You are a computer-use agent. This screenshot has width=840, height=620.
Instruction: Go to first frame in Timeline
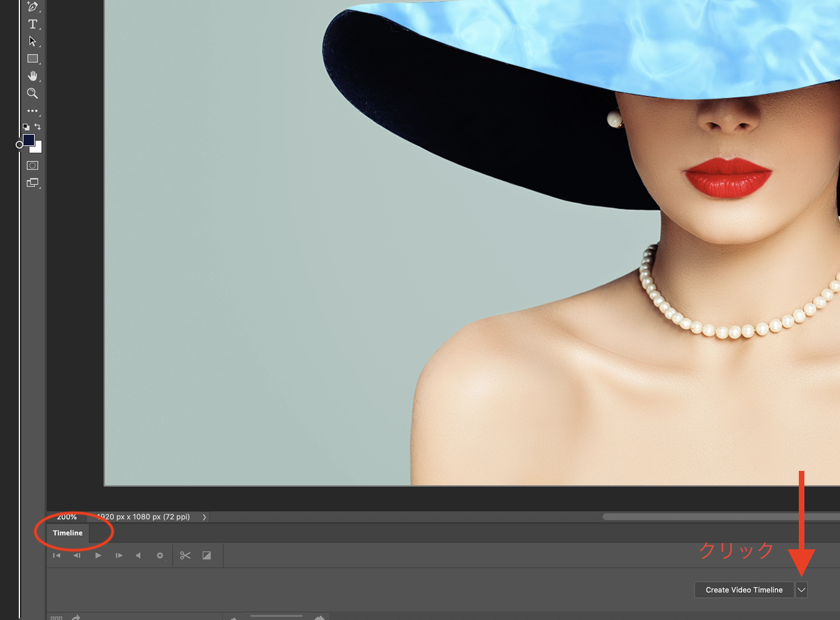pyautogui.click(x=57, y=555)
